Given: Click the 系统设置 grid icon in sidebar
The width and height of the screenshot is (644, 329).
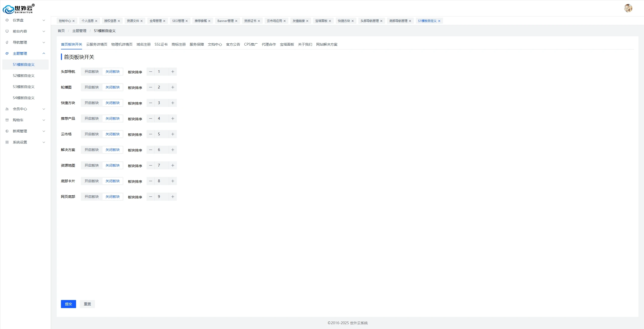Looking at the screenshot, I should click(7, 142).
